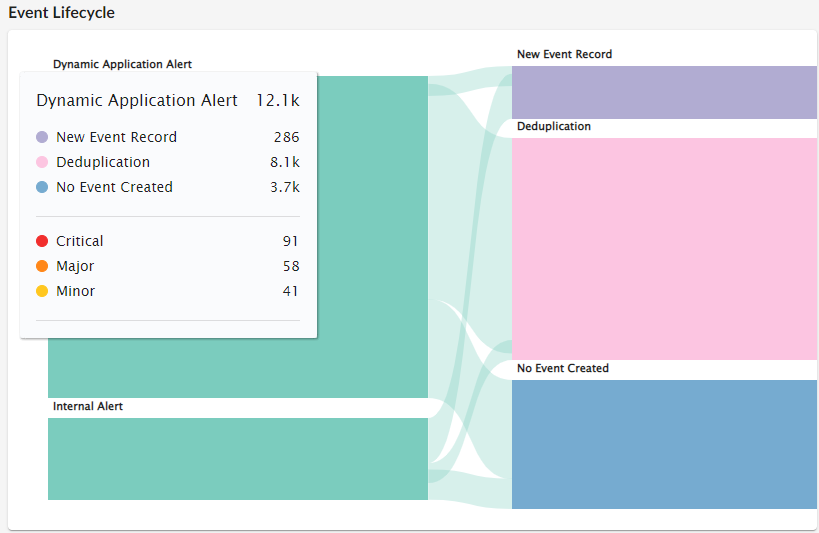Click the Event Lifecycle panel title

(62, 13)
